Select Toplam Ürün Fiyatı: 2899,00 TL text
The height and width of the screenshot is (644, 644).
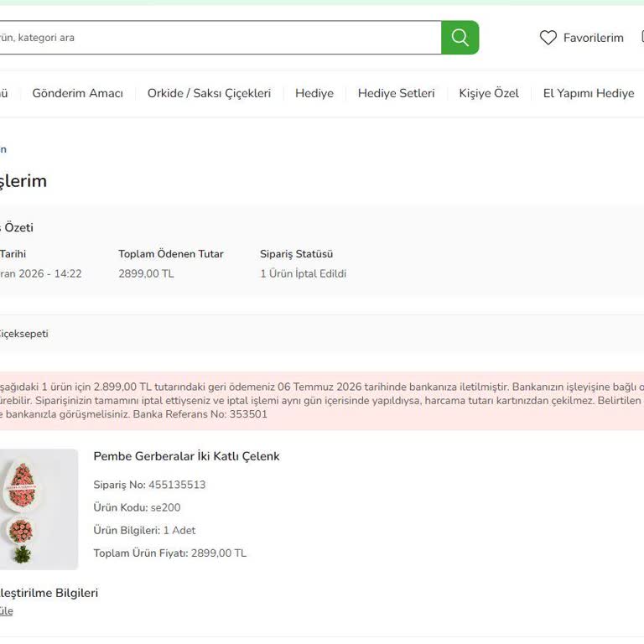click(x=170, y=553)
